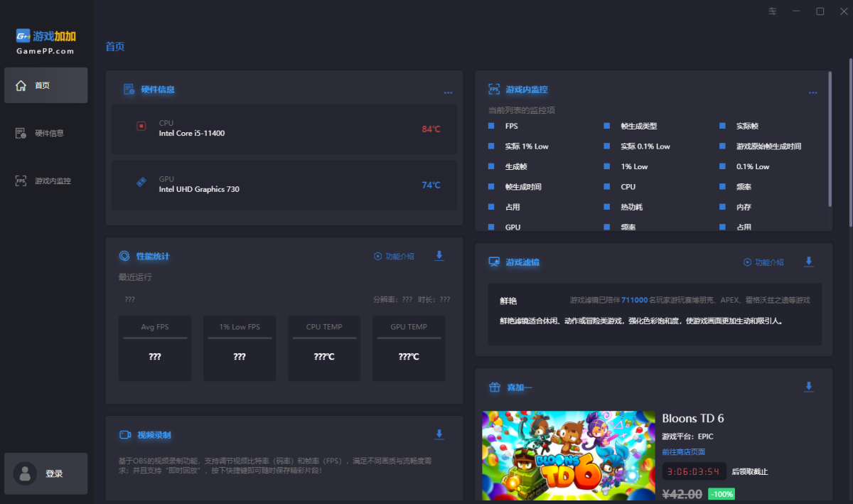Click 功能介绍 in the 性能统计 panel
The image size is (853, 504).
pyautogui.click(x=395, y=257)
